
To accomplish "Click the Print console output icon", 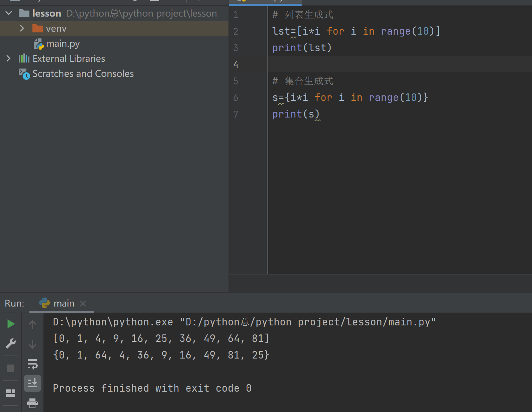I will (32, 403).
